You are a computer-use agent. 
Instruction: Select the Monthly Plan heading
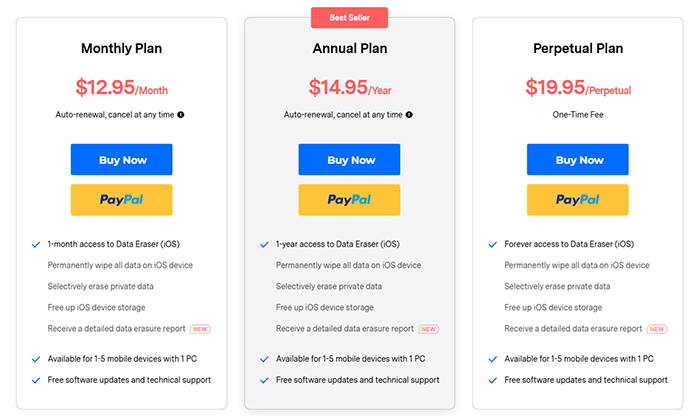pyautogui.click(x=121, y=48)
